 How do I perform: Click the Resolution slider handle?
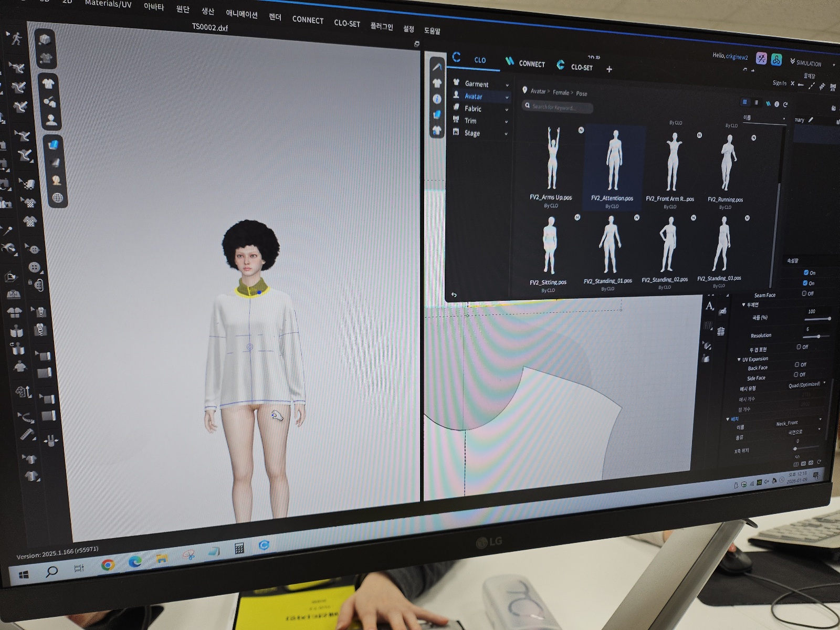(818, 337)
